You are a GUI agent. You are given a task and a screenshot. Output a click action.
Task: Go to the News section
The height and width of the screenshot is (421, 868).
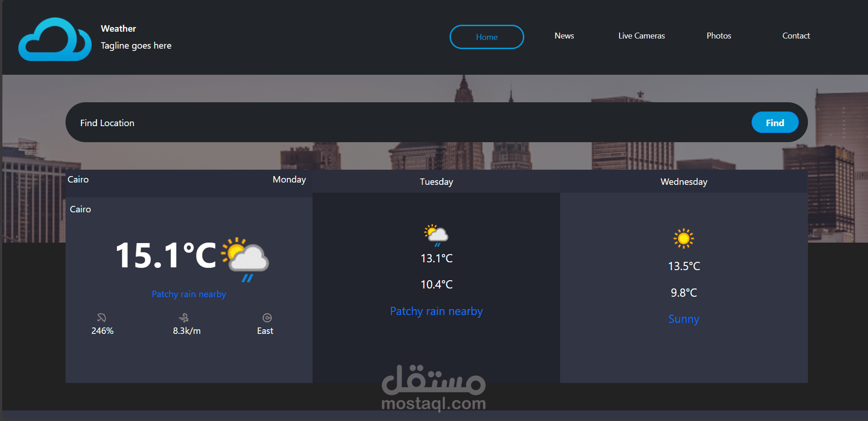(x=564, y=36)
